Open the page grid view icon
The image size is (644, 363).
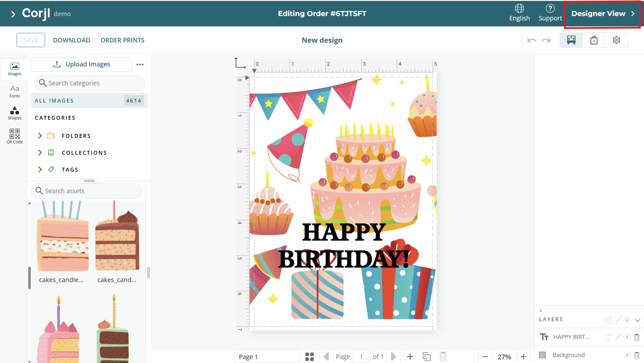pos(309,356)
